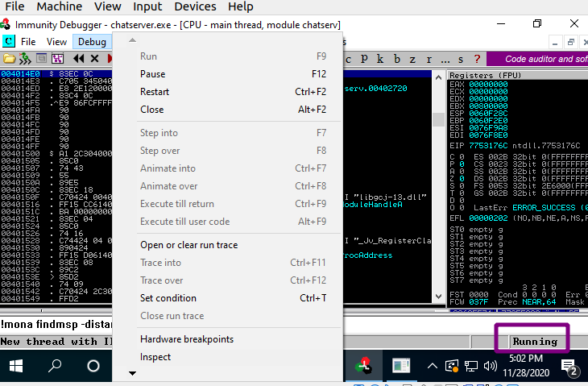
Task: Show references with the 'r' toolbar button
Action: coord(428,58)
